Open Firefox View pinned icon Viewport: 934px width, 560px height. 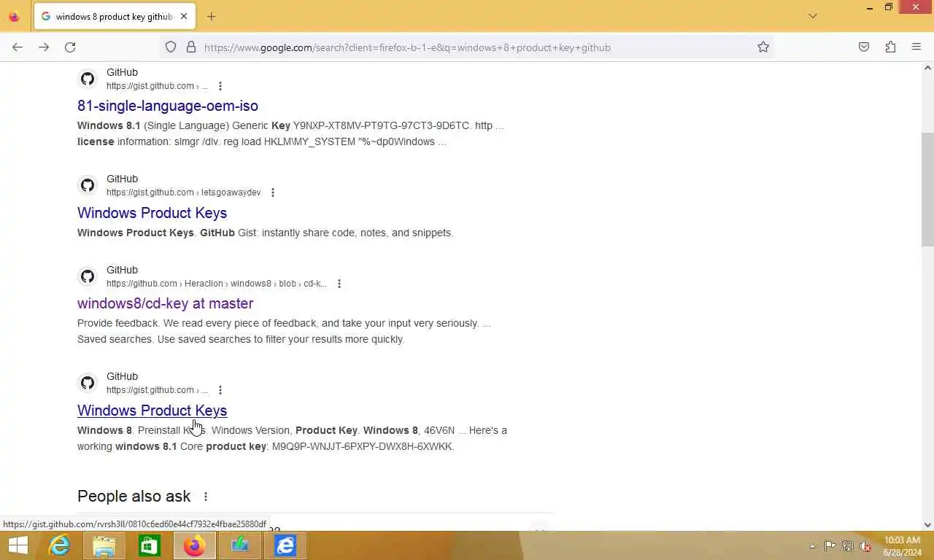[14, 16]
